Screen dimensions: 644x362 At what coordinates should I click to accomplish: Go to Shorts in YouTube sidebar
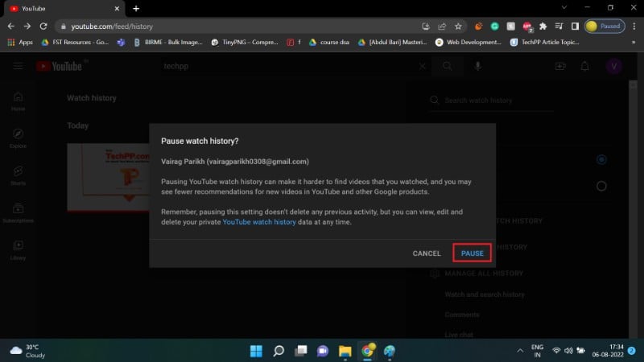pyautogui.click(x=18, y=175)
